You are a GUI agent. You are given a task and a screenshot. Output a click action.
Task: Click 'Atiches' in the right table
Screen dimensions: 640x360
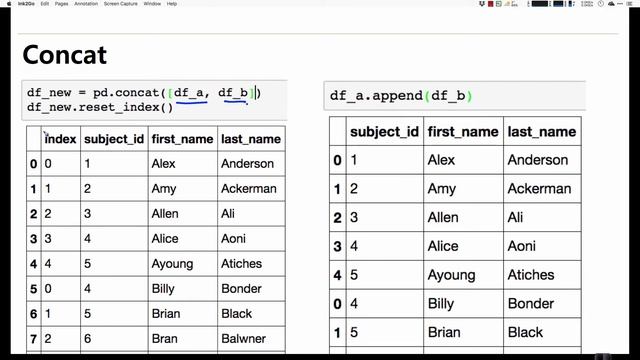pyautogui.click(x=531, y=275)
